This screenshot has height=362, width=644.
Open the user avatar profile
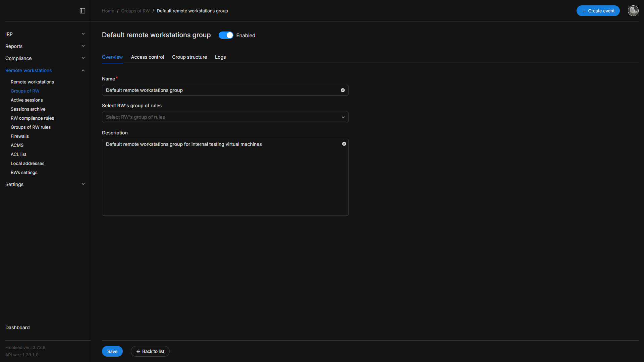coord(633,11)
